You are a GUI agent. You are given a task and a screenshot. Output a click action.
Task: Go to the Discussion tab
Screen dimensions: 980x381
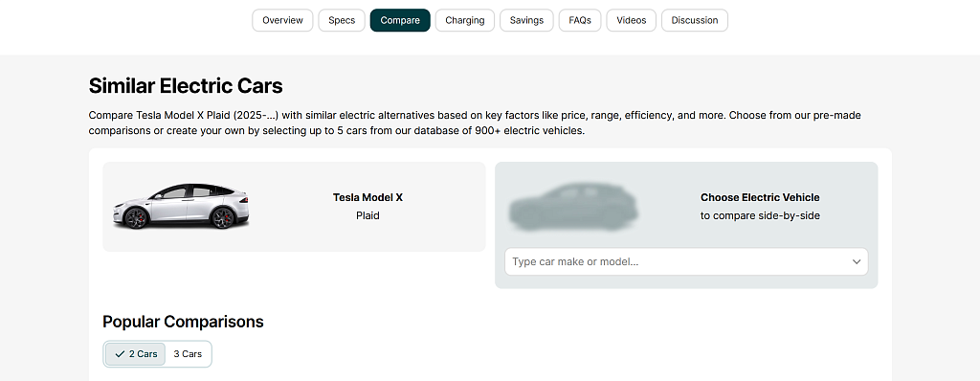[695, 20]
